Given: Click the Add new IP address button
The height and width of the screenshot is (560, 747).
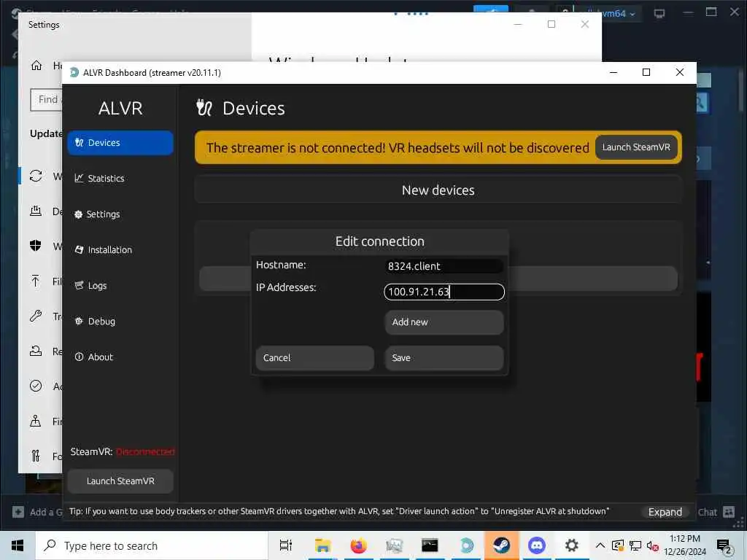Looking at the screenshot, I should click(444, 322).
